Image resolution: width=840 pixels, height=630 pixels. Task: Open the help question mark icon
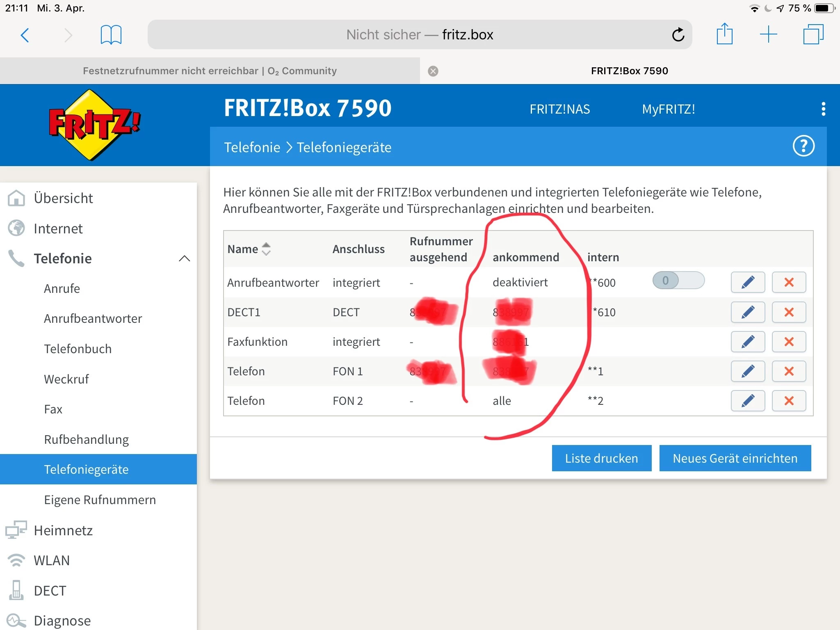(803, 146)
